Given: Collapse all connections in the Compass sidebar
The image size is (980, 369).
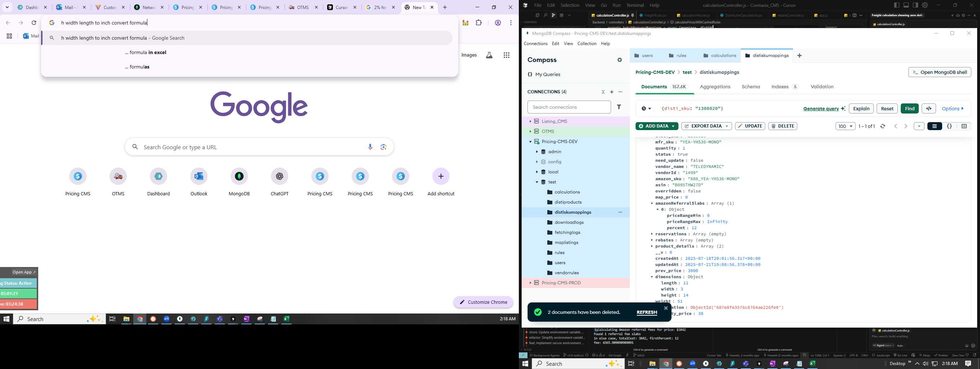Looking at the screenshot, I should (603, 92).
